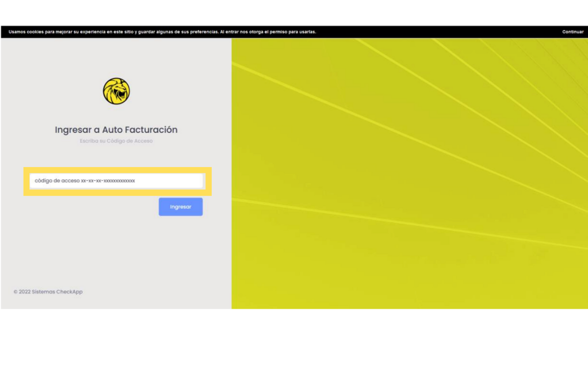Screen dimensions: 588x392
Task: Click the blue Ingresar button
Action: [180, 207]
